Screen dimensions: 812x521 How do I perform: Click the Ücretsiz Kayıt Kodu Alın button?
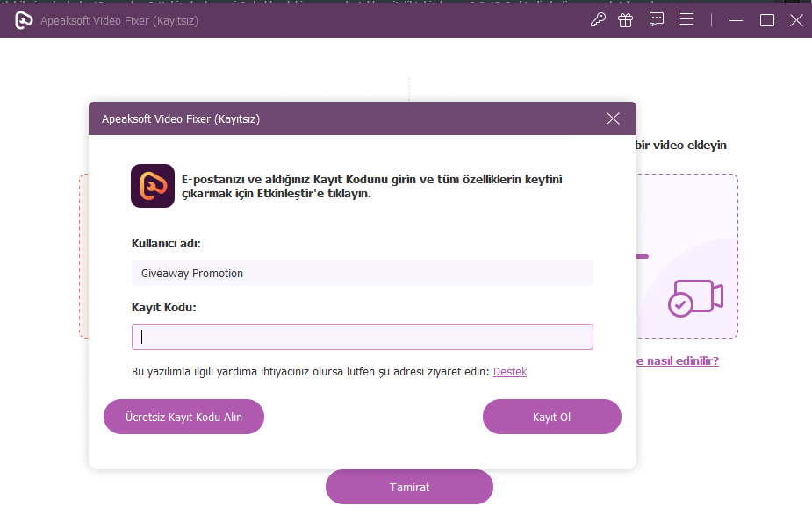click(183, 417)
